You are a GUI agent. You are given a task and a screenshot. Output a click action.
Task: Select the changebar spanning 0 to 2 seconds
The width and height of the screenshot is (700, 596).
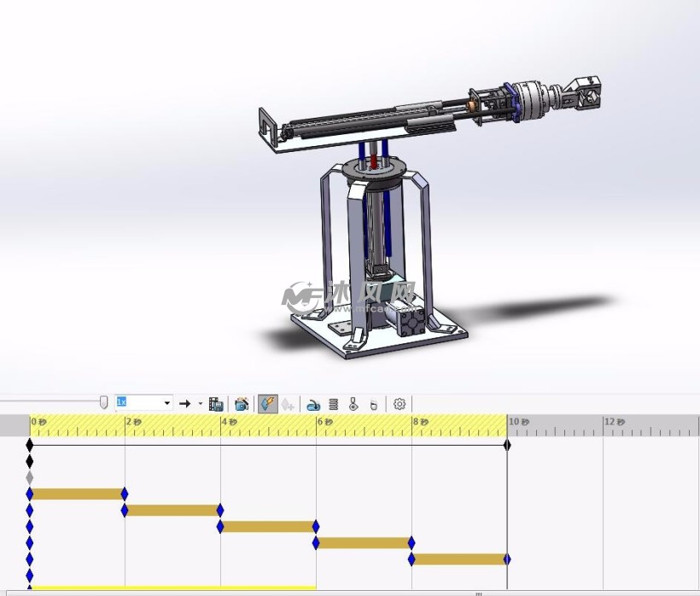click(77, 494)
